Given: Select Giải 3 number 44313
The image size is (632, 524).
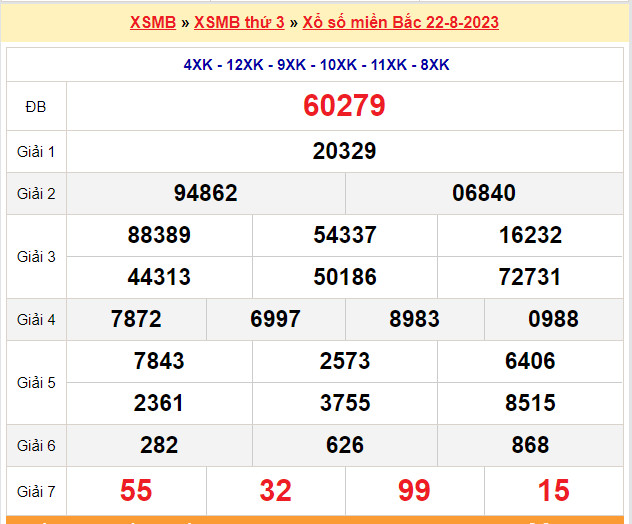Looking at the screenshot, I should pos(159,277).
